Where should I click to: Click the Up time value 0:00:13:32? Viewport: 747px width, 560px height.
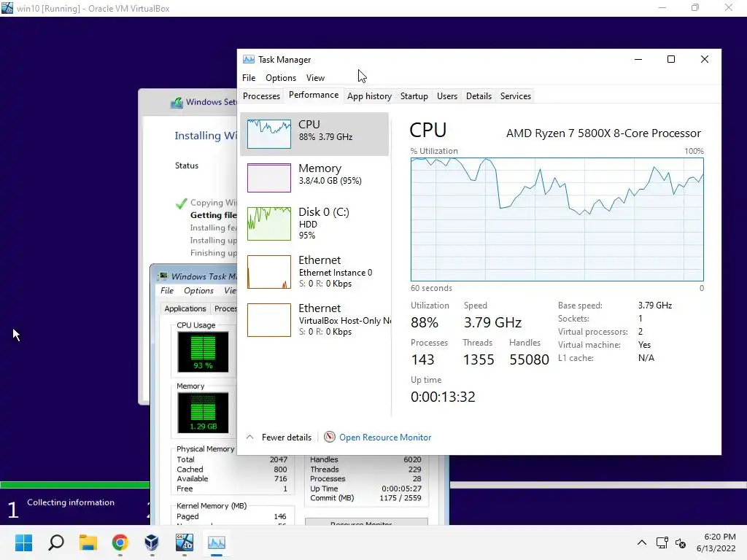(x=443, y=397)
